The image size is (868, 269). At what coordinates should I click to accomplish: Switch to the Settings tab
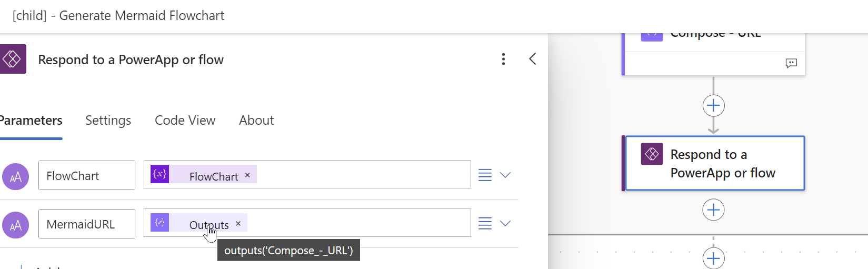click(108, 121)
